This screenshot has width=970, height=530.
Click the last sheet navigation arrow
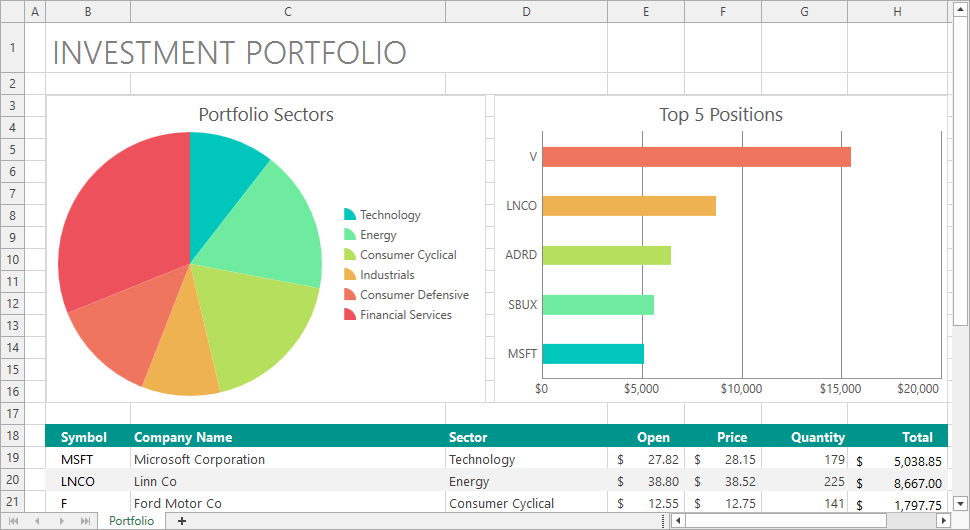[x=86, y=521]
